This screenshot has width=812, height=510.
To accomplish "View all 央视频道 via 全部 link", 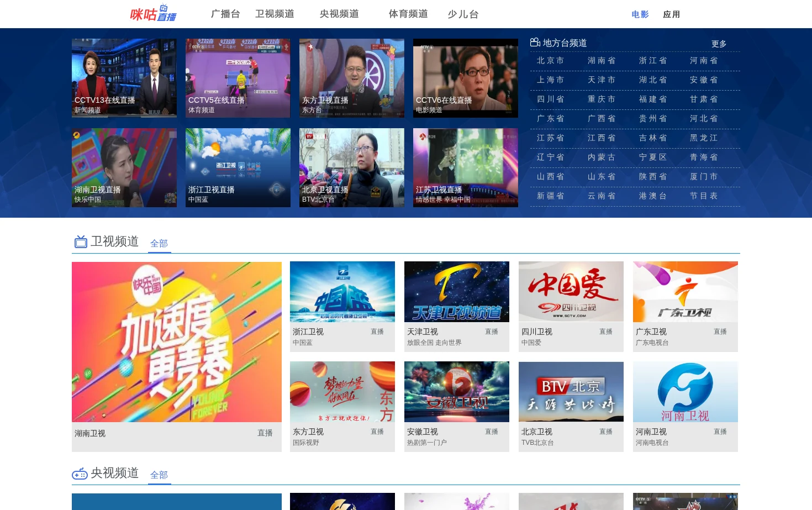I will point(159,475).
